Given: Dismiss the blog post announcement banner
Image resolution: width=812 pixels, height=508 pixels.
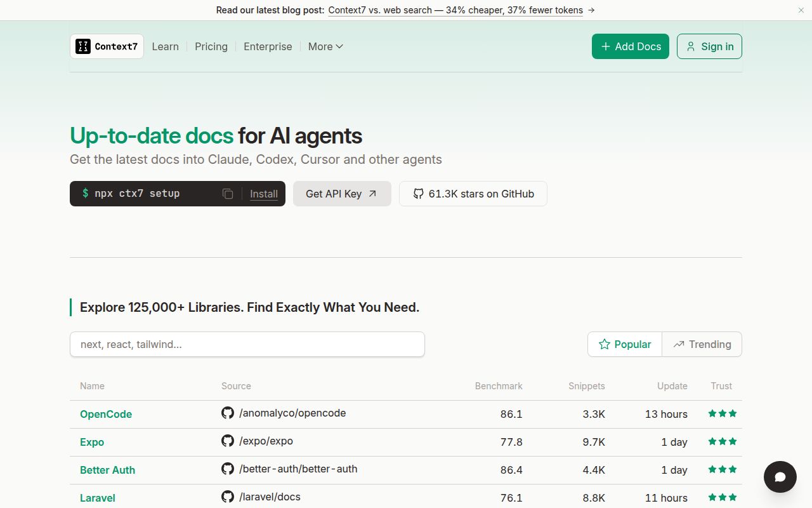Looking at the screenshot, I should [801, 10].
